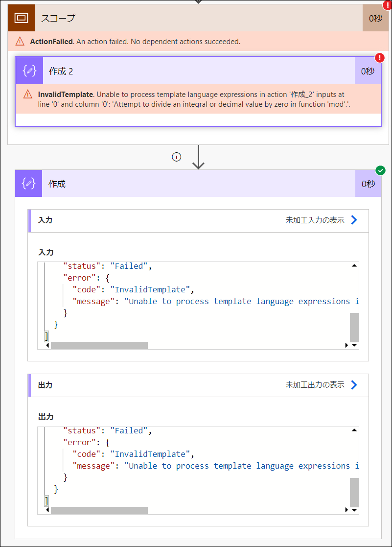Click the chevron next to 未加工入力の表示
Screen dimensions: 392x547
(x=354, y=220)
